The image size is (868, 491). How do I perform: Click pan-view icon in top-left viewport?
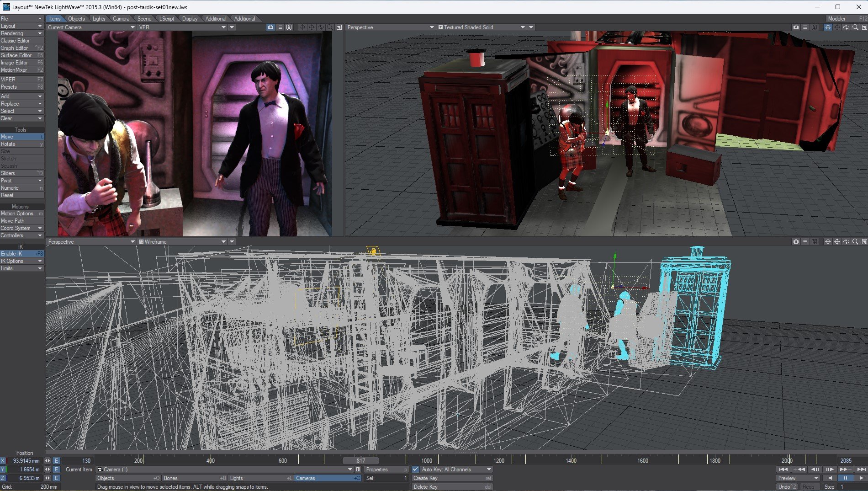click(x=312, y=27)
